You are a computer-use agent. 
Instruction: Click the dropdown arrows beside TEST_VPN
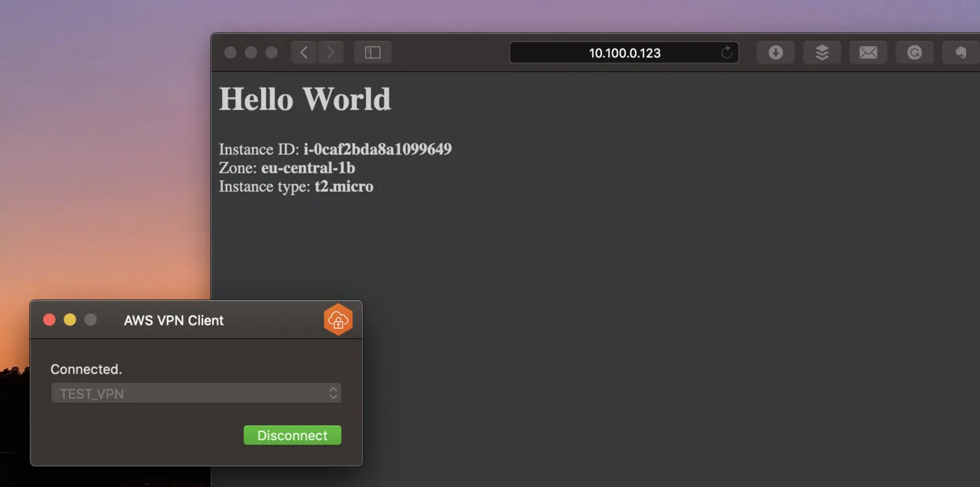(x=334, y=393)
